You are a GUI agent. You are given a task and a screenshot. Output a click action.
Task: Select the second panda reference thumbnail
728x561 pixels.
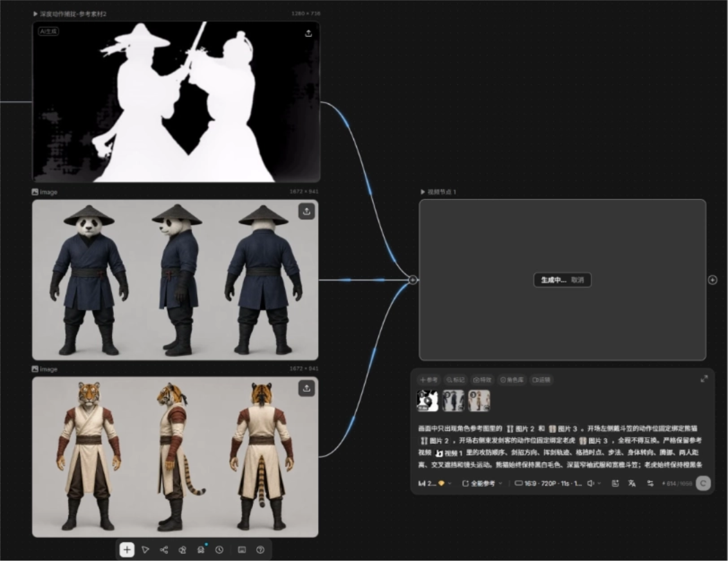[x=453, y=400]
